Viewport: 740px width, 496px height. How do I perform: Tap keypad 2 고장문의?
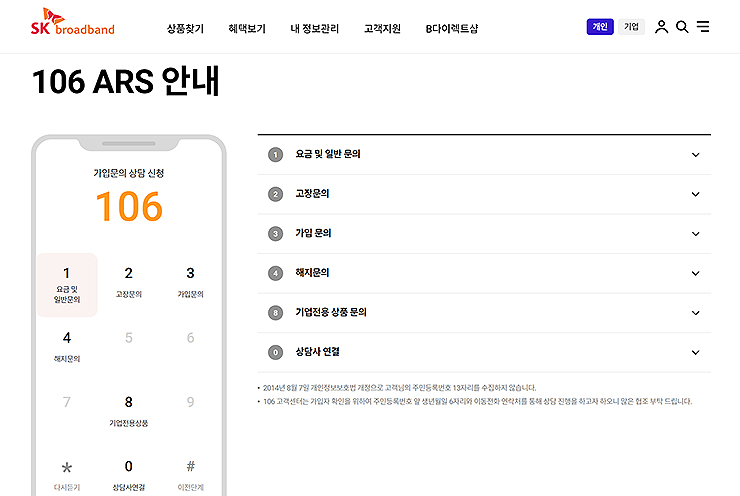128,282
